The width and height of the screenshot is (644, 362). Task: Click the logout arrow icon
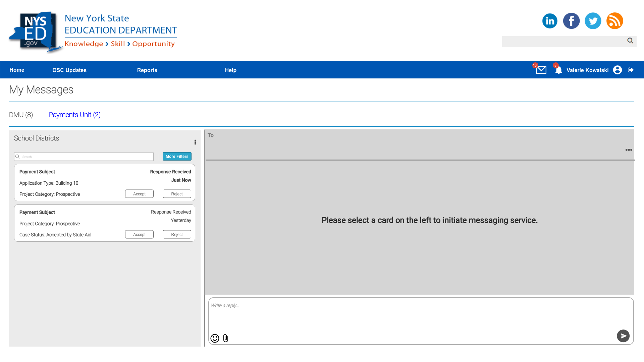631,70
